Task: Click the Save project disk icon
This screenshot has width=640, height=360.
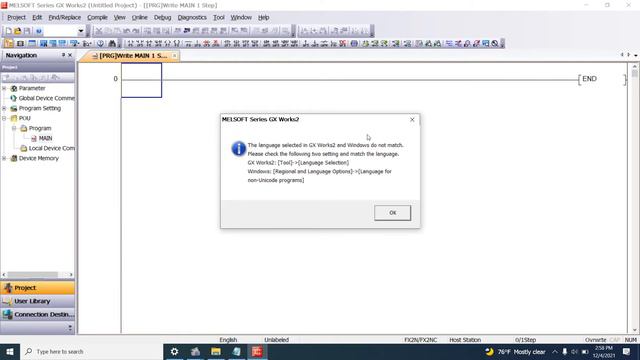Action: coord(27,31)
